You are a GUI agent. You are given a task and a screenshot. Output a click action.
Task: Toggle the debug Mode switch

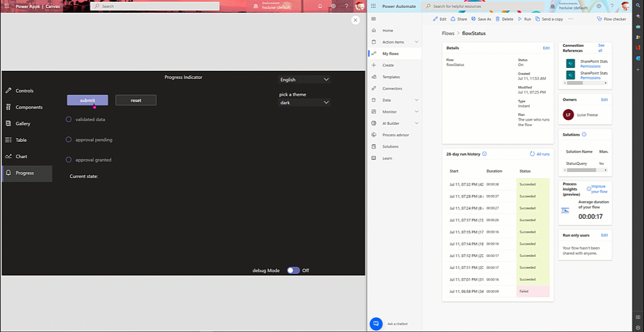pyautogui.click(x=293, y=270)
